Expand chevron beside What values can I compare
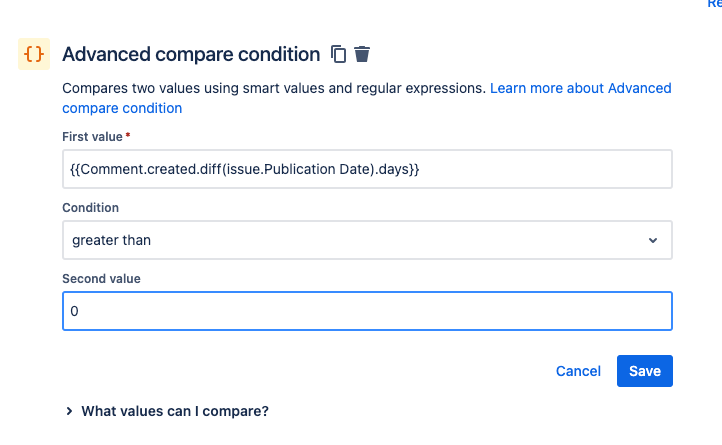722x445 pixels. point(69,411)
